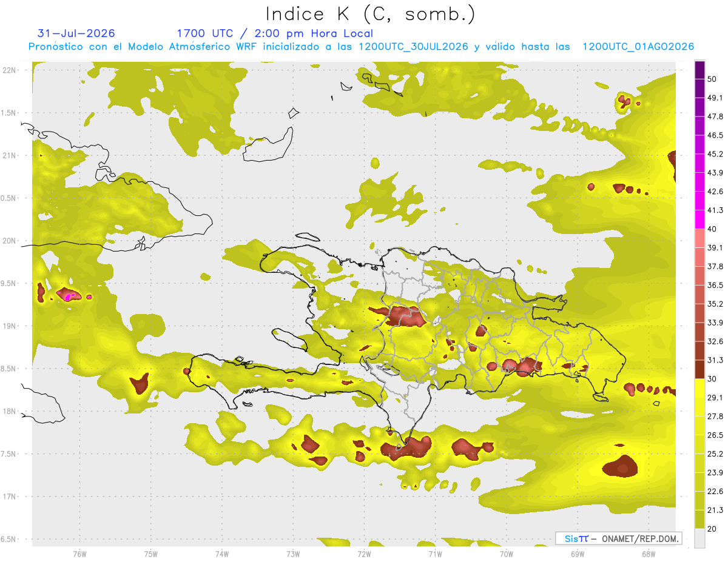Image resolution: width=728 pixels, height=562 pixels.
Task: Pick the bright yellow legend band between 29.1 and 30
Action: (699, 388)
